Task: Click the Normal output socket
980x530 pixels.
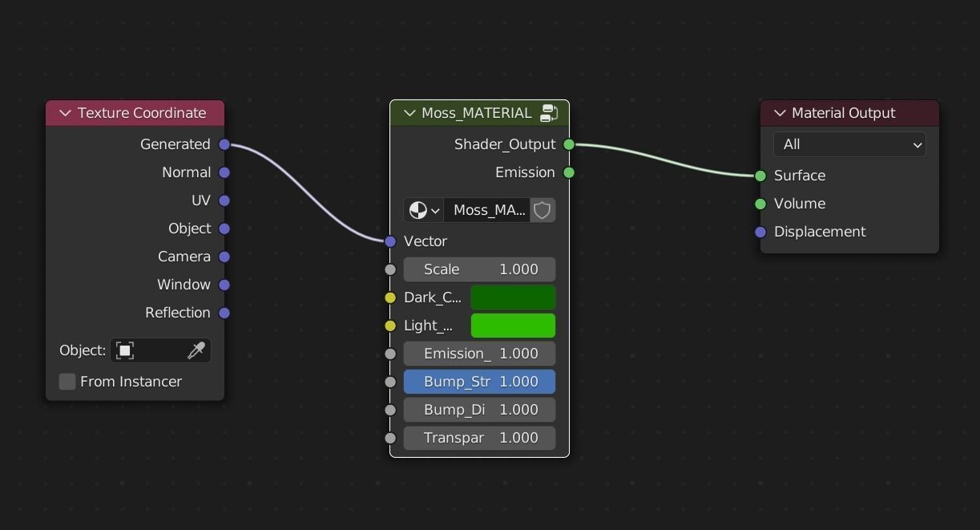Action: [x=224, y=172]
